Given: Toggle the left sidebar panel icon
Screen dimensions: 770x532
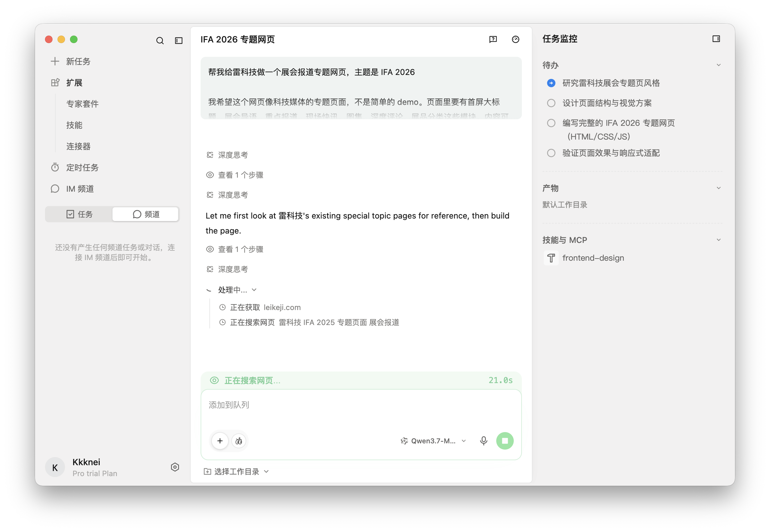Looking at the screenshot, I should 179,41.
